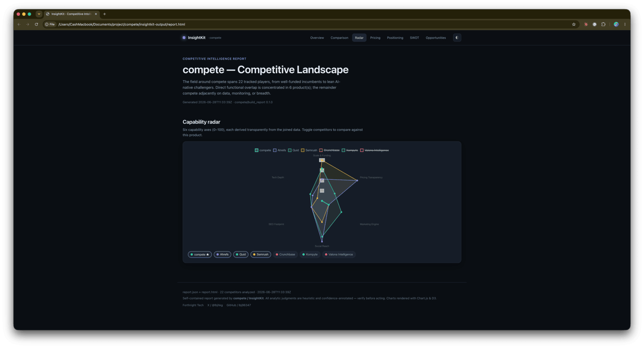This screenshot has height=348, width=644.
Task: Go to the SWOT section
Action: click(x=415, y=38)
